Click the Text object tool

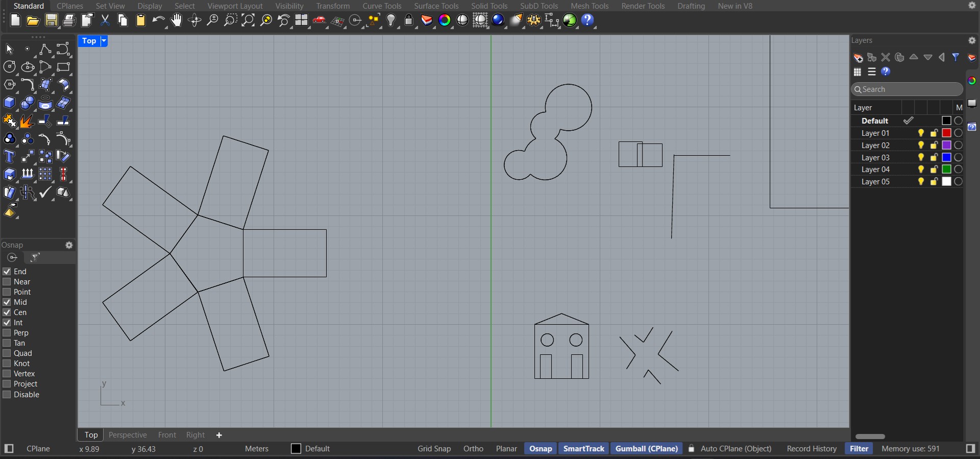[x=9, y=157]
